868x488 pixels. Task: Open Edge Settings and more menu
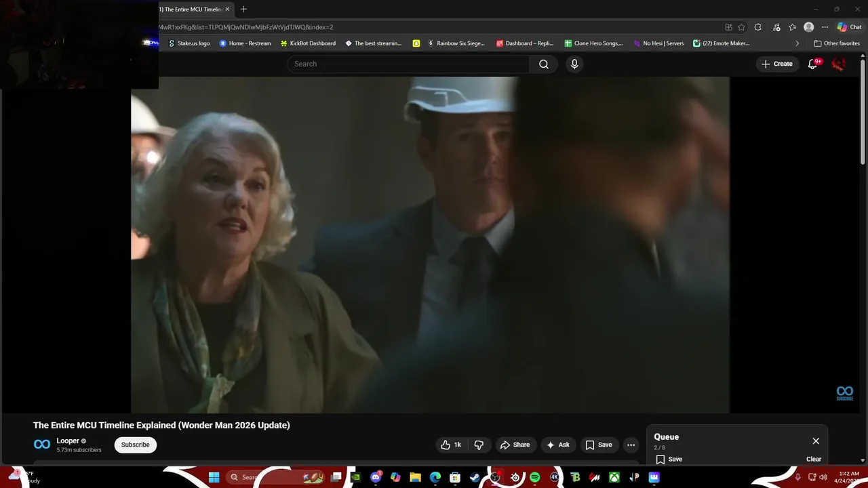point(825,27)
